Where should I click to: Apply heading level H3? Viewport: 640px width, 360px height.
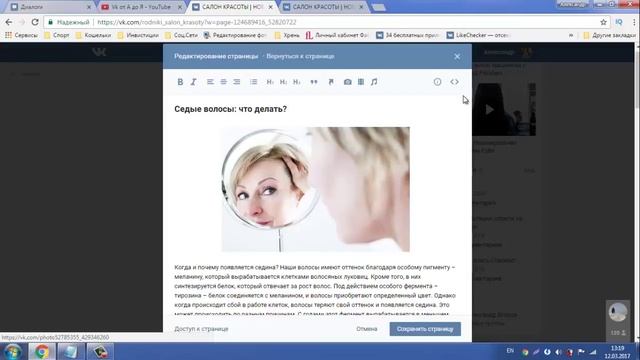(297, 82)
